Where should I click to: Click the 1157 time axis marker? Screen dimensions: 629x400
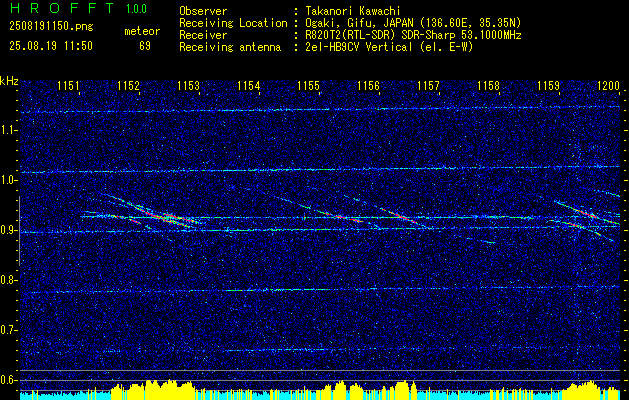point(428,85)
